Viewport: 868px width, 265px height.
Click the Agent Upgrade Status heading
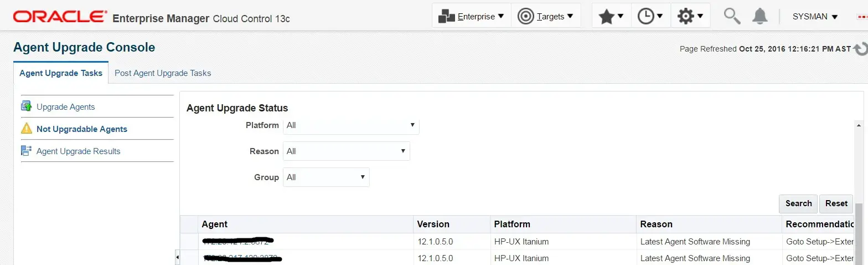[x=237, y=108]
